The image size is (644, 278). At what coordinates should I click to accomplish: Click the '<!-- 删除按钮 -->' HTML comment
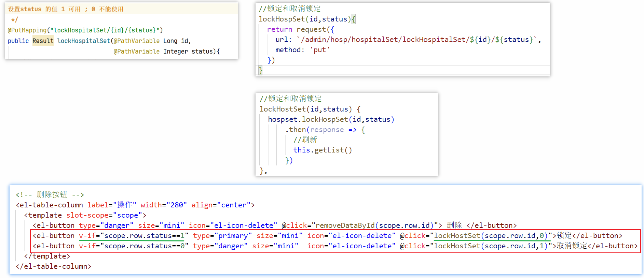(x=50, y=194)
